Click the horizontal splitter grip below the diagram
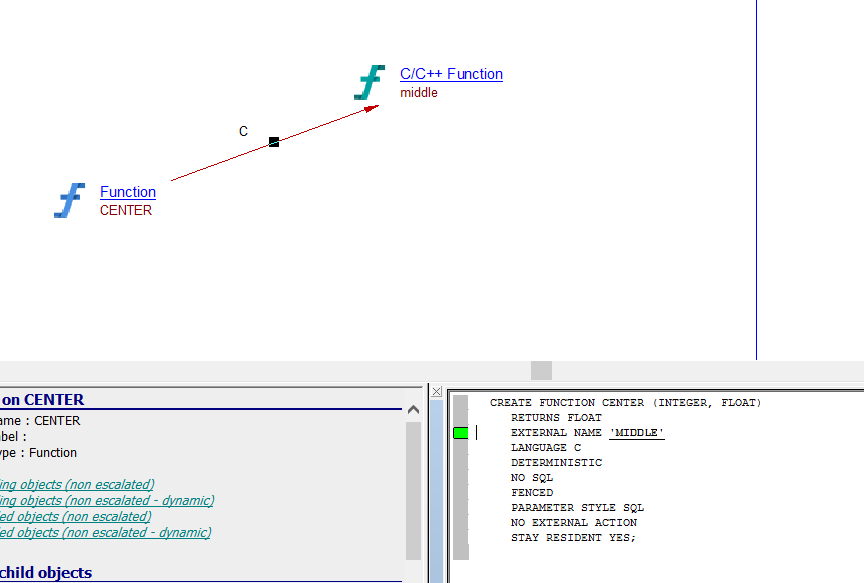 pos(541,370)
